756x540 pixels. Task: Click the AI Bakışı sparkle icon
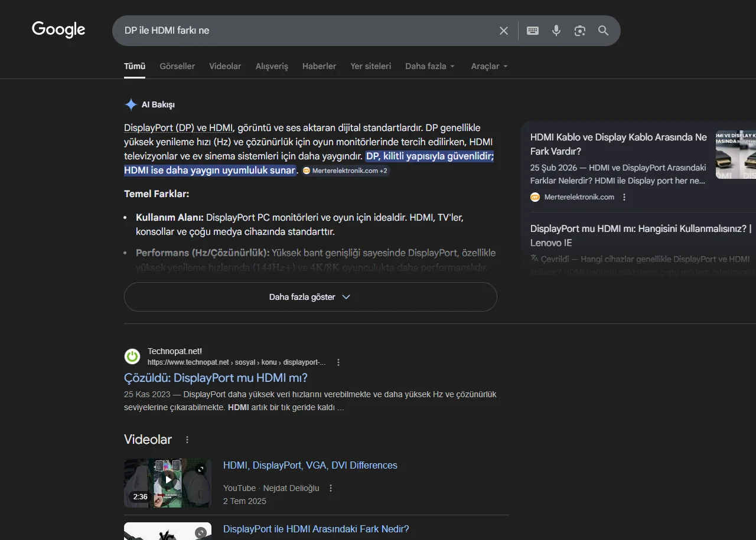coord(131,105)
